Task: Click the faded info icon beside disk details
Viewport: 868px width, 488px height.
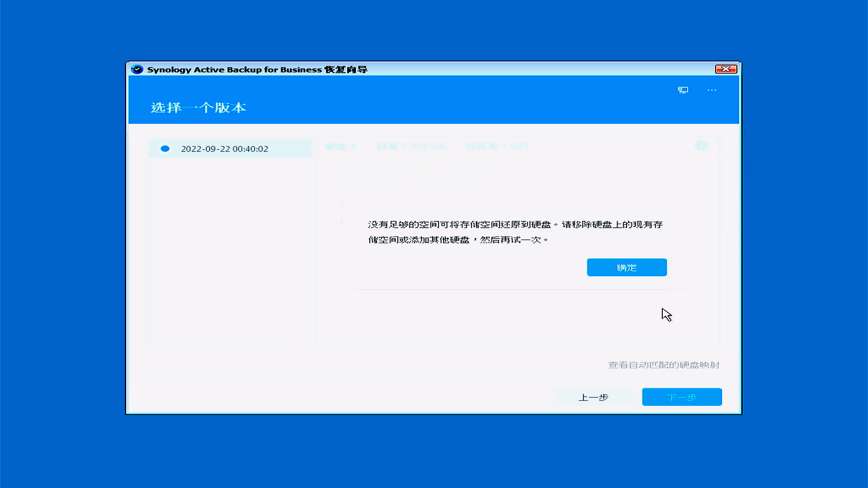Action: 701,145
